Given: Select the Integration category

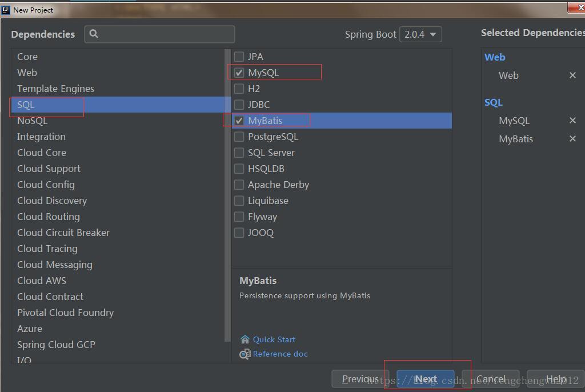Looking at the screenshot, I should coord(118,137).
